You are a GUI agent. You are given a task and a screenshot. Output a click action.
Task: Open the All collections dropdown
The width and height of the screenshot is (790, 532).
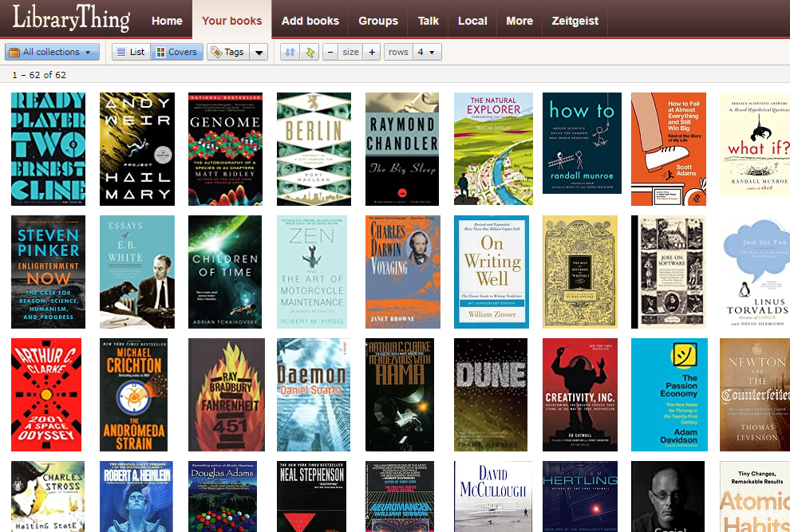[x=53, y=52]
